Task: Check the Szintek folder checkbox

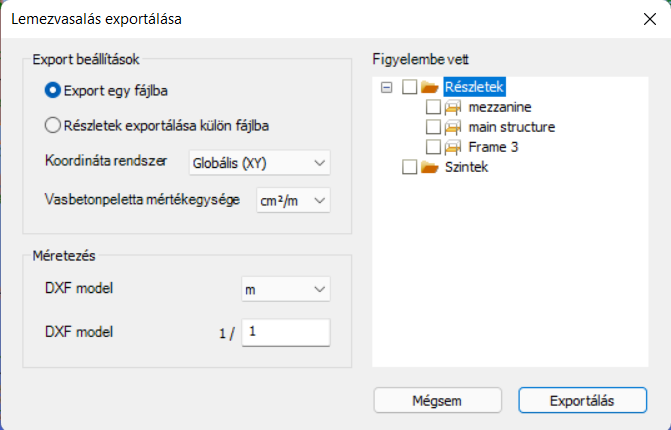Action: (x=410, y=167)
